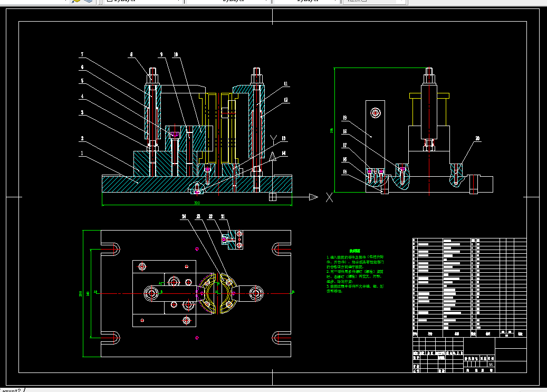Select part balloon number 19 in side view

point(344,118)
